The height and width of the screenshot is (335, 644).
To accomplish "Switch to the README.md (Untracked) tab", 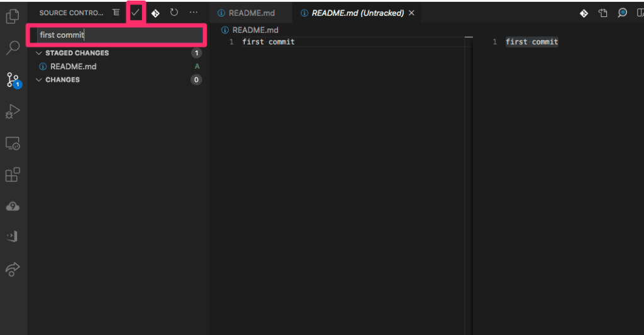I will [358, 13].
